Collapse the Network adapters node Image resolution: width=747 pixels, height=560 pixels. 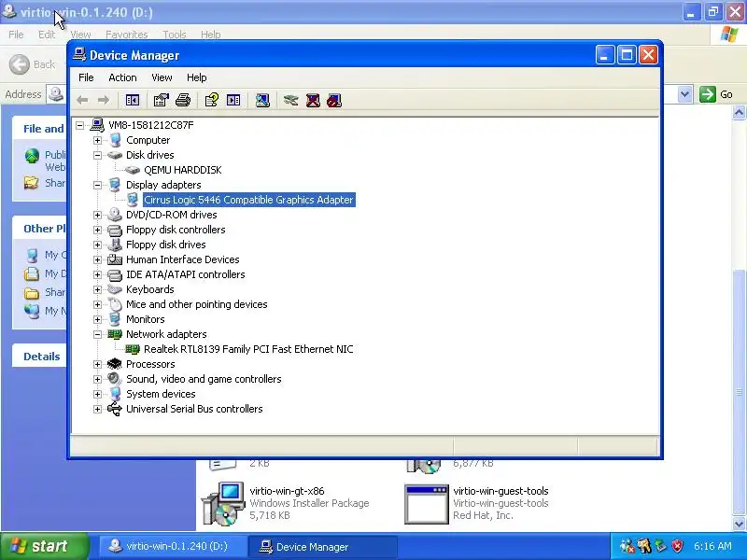click(98, 335)
